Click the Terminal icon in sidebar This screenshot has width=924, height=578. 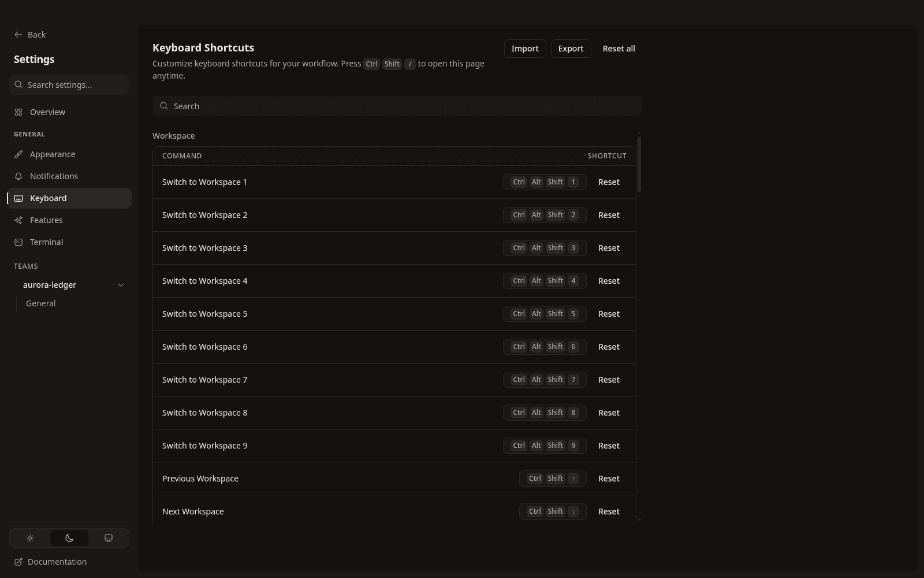pyautogui.click(x=18, y=242)
